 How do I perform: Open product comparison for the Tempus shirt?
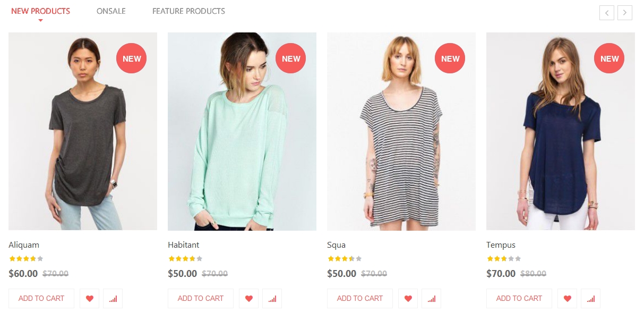(591, 298)
